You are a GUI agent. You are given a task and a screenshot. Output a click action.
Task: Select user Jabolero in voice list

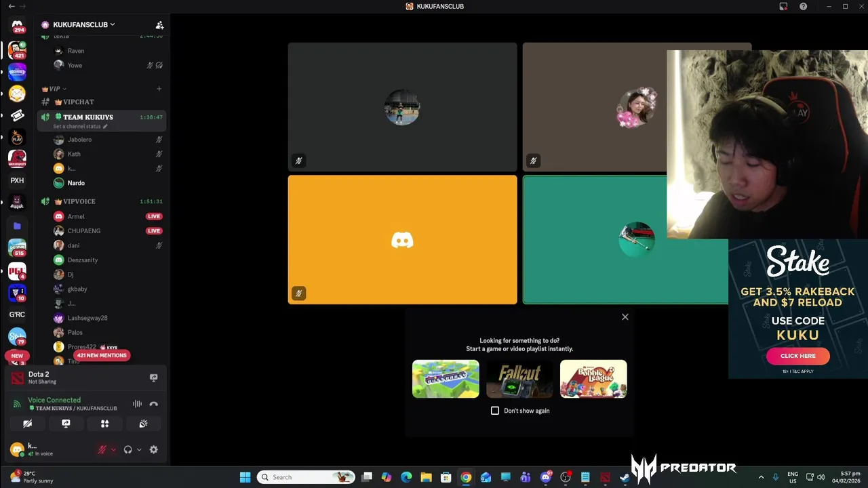coord(108,140)
